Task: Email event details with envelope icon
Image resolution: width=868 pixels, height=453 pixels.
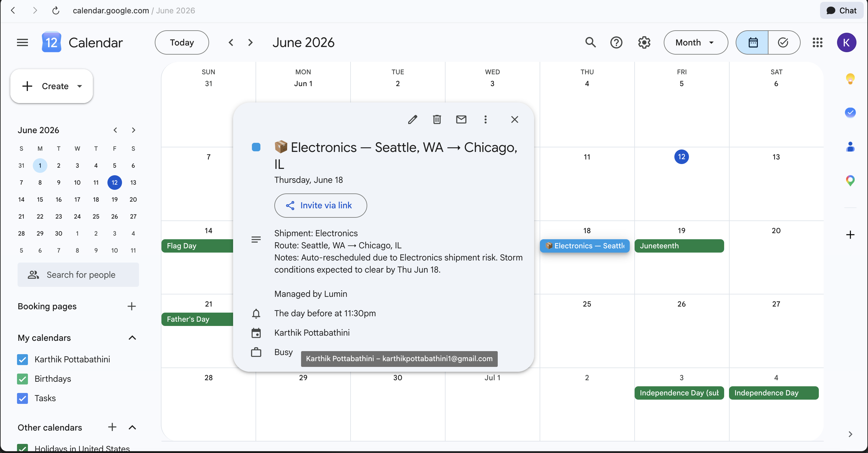Action: [x=461, y=119]
